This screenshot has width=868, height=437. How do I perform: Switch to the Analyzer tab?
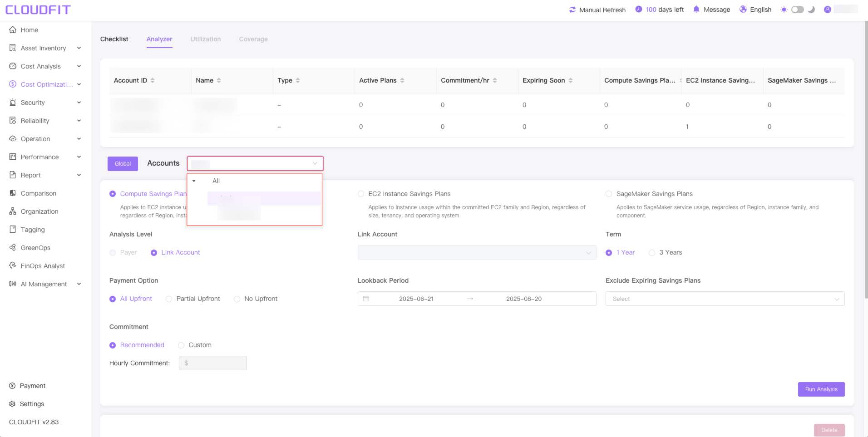[159, 39]
